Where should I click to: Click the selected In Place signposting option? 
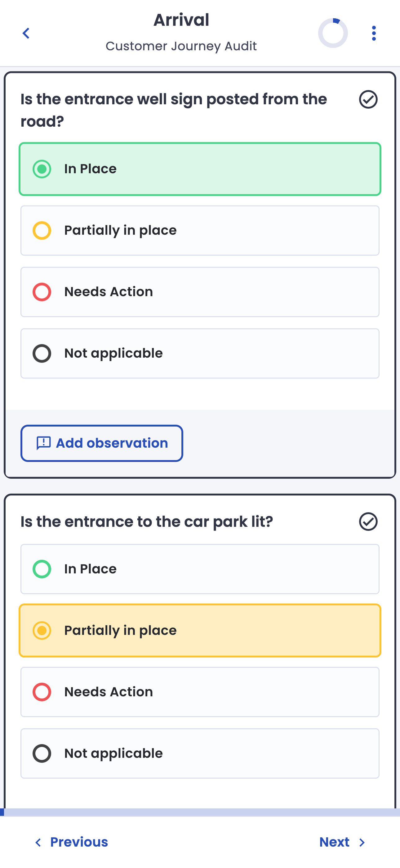pos(200,169)
